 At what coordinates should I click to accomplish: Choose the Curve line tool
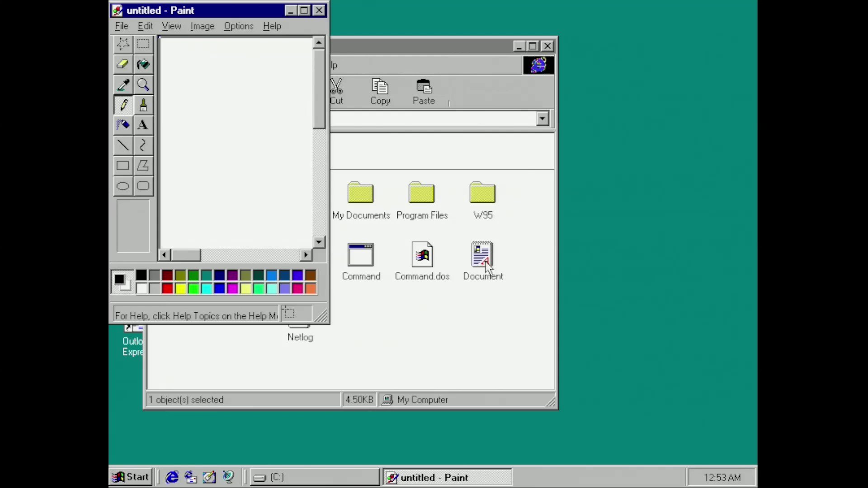(x=143, y=145)
